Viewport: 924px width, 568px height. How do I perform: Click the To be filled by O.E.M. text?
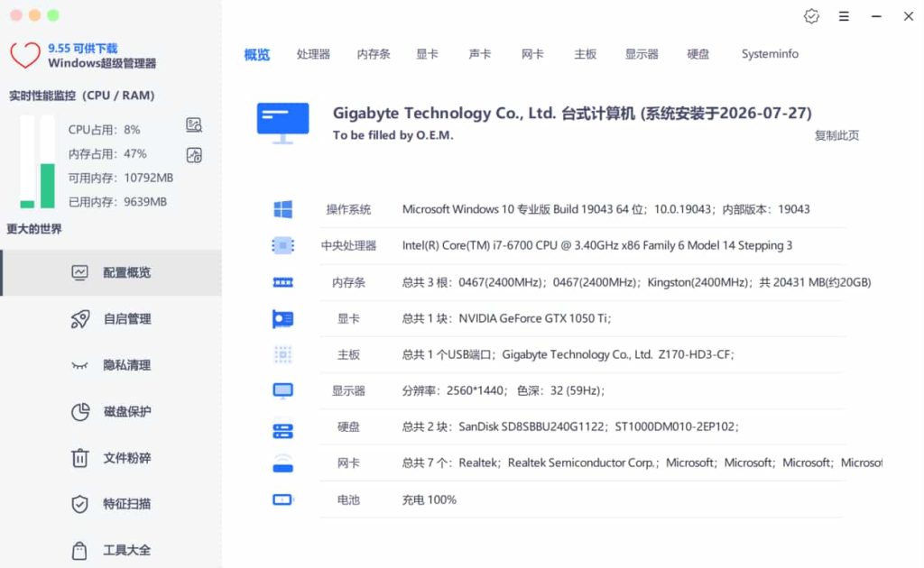click(393, 135)
